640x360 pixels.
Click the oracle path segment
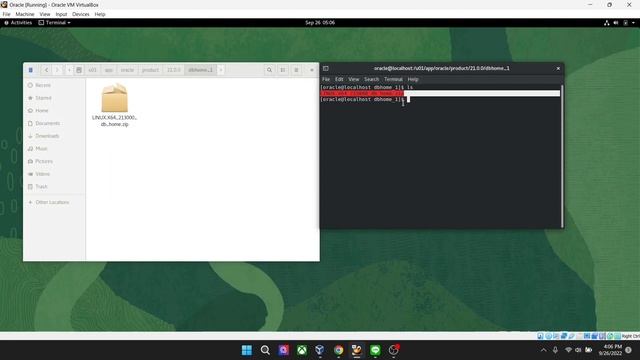(x=127, y=70)
